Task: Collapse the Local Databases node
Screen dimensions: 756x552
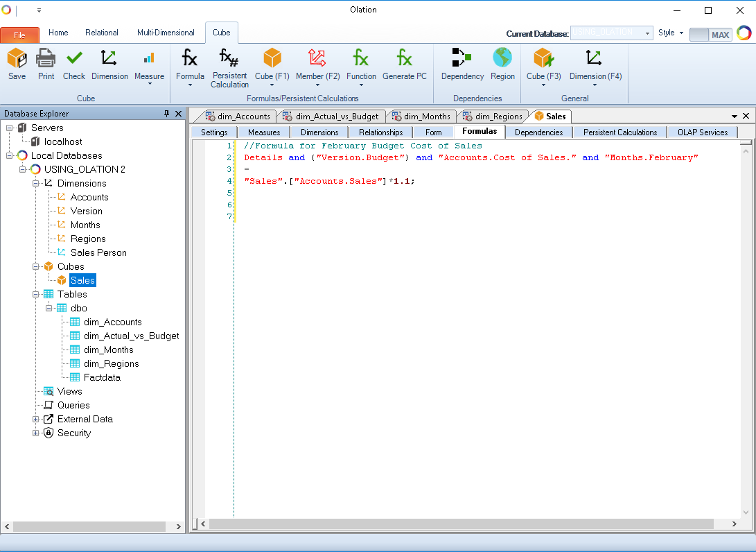Action: point(9,156)
